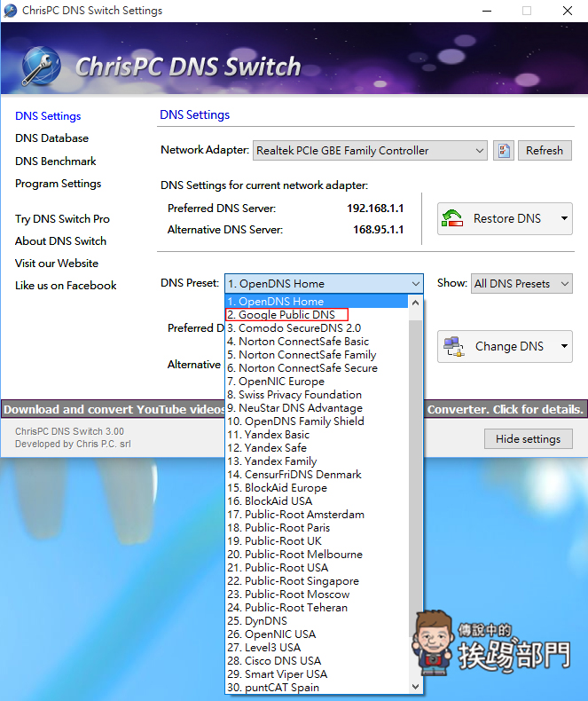The width and height of the screenshot is (588, 701).
Task: Select 8. Swiss Privacy Foundation preset
Action: click(317, 395)
